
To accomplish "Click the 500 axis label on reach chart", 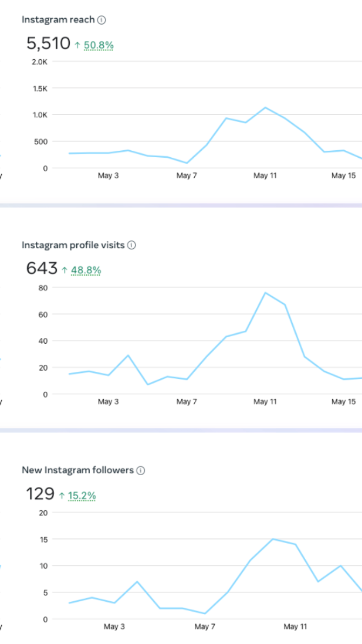I will point(41,142).
